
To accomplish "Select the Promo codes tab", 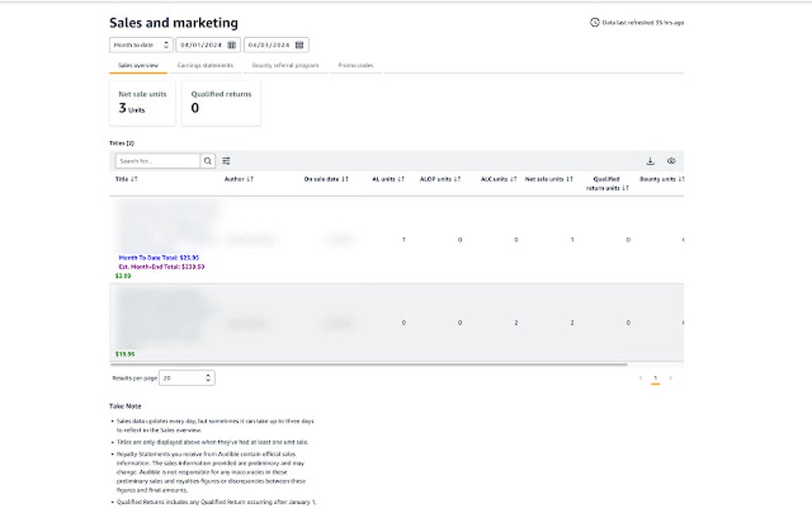I will click(x=355, y=65).
